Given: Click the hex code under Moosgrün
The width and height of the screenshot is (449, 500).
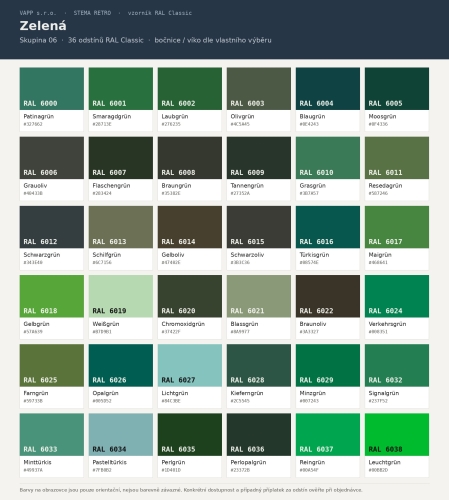Looking at the screenshot, I should (x=378, y=124).
